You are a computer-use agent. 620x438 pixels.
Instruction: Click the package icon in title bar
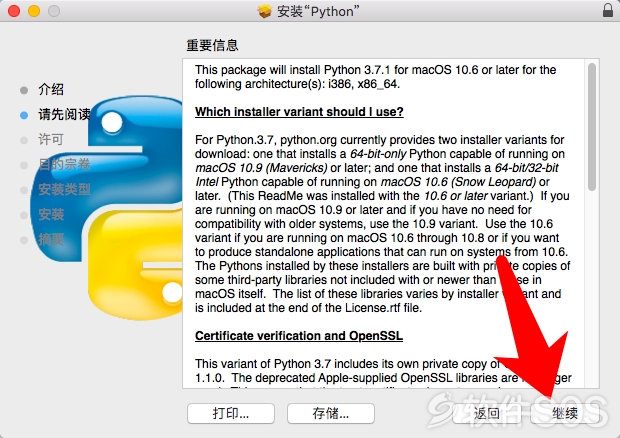265,11
